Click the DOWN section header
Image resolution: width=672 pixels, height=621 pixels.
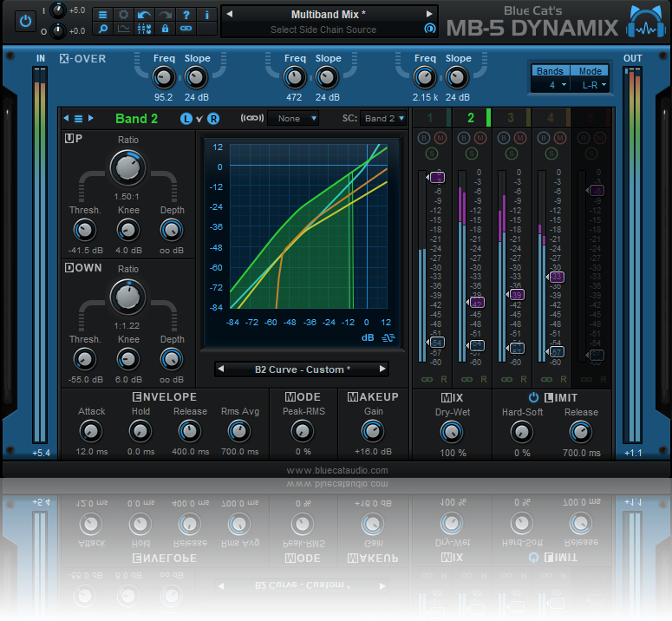tap(83, 268)
